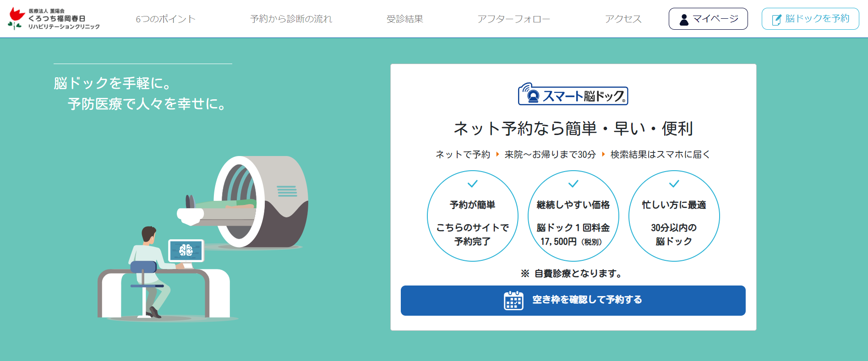The image size is (868, 361).
Task: Click the brain monitor in the illustration
Action: coord(186,250)
